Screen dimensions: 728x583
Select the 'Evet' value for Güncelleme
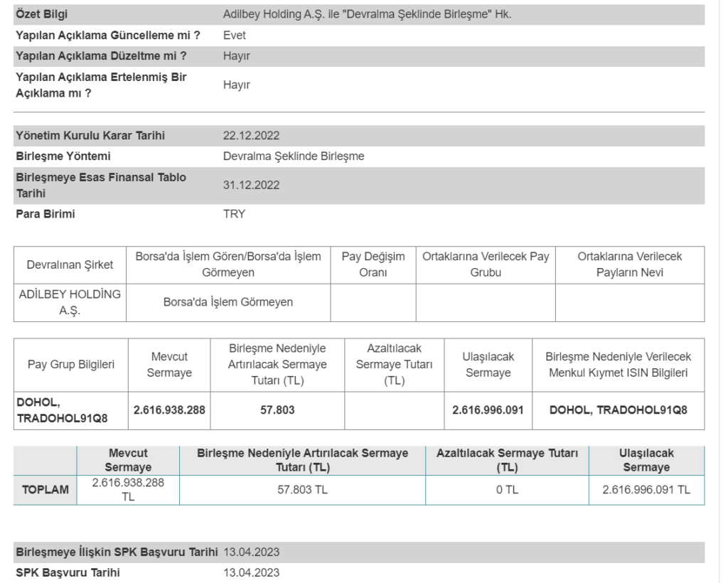[235, 35]
